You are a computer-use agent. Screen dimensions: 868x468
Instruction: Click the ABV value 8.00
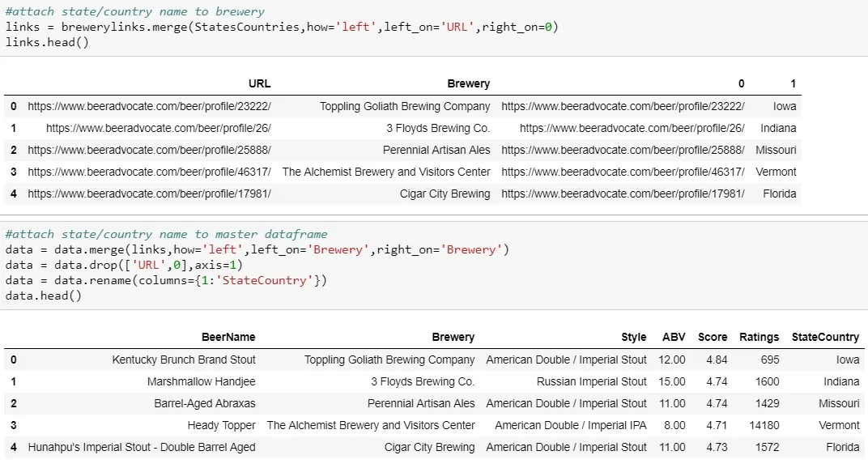(674, 425)
